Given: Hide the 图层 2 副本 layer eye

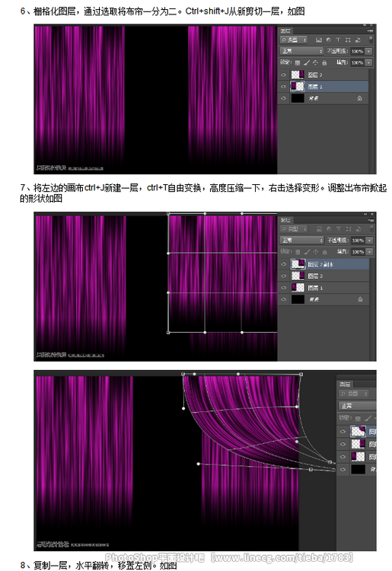Looking at the screenshot, I should click(284, 264).
